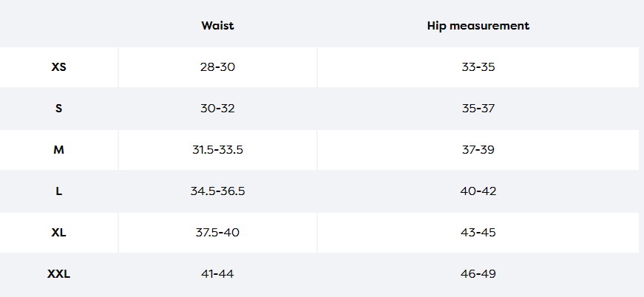This screenshot has width=644, height=297.
Task: Select the L size row label
Action: (59, 191)
